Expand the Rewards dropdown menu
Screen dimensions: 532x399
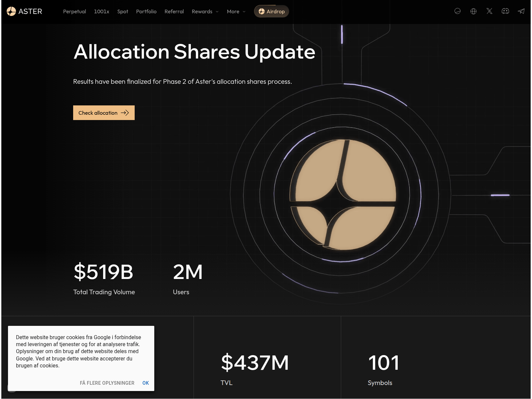205,11
